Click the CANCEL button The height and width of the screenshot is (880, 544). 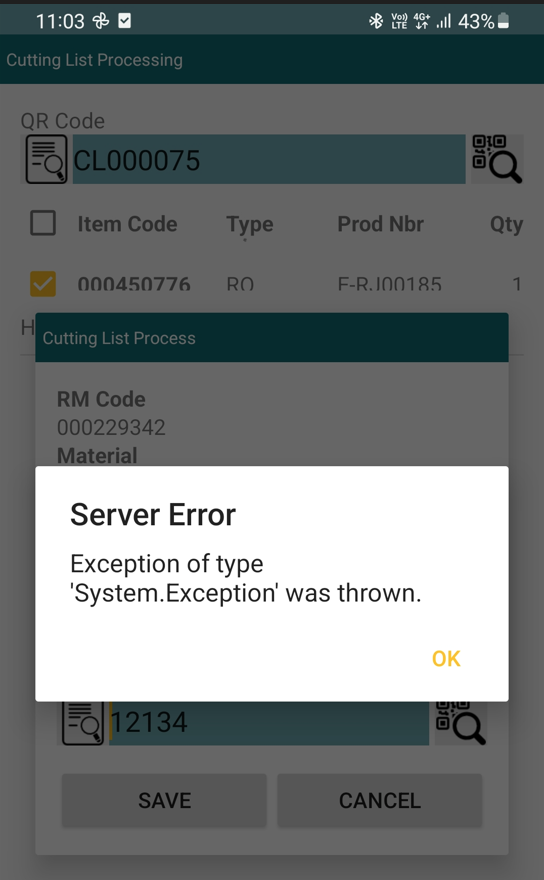pos(380,800)
